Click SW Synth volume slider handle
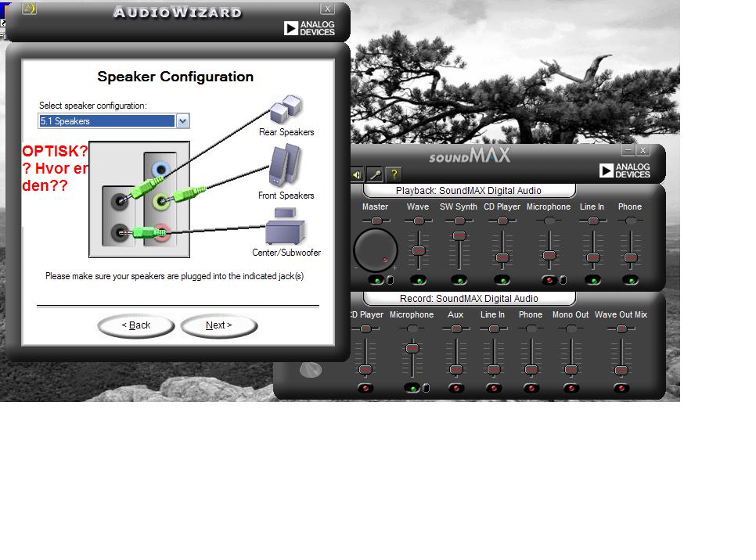 (x=459, y=235)
